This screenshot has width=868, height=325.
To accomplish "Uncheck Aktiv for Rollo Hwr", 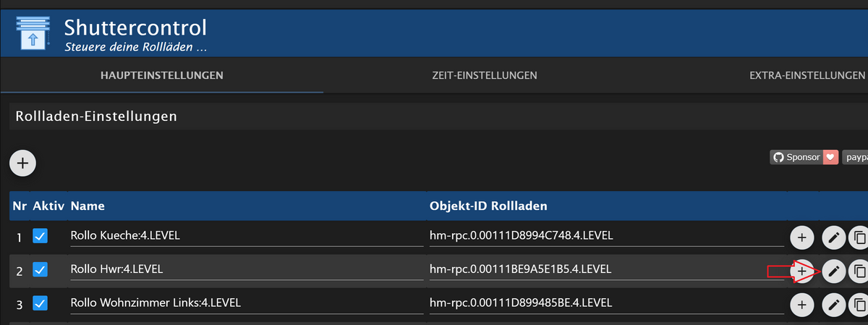I will pos(41,270).
